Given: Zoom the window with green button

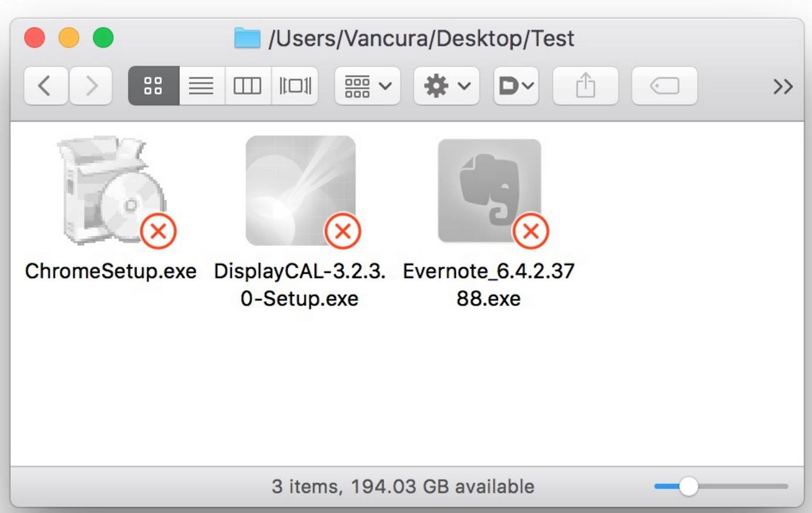Looking at the screenshot, I should click(103, 38).
